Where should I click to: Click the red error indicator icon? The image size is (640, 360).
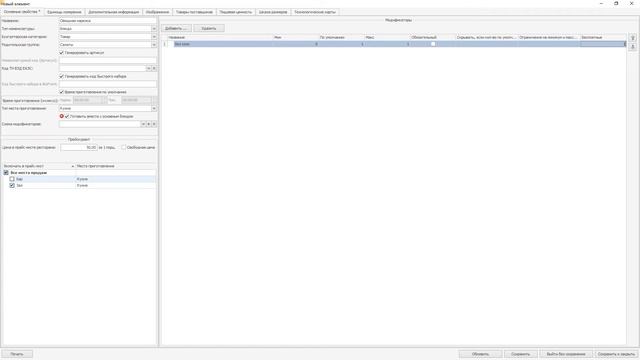tap(62, 116)
